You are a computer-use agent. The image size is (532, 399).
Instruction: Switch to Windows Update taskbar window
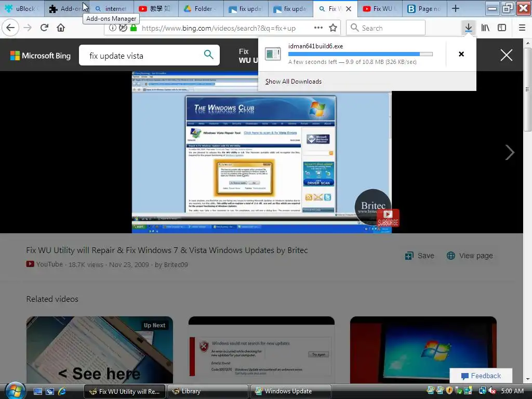coord(290,391)
